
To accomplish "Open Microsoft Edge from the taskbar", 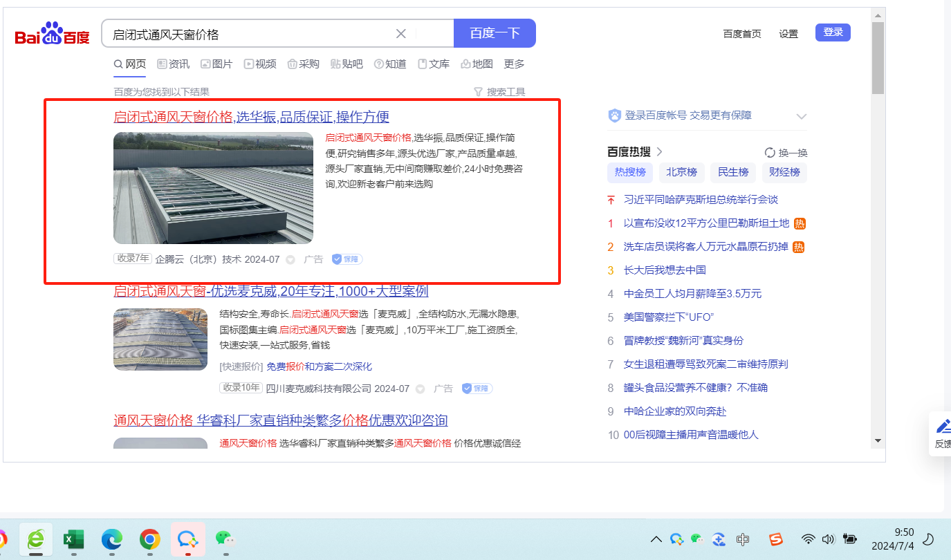I will pyautogui.click(x=112, y=539).
